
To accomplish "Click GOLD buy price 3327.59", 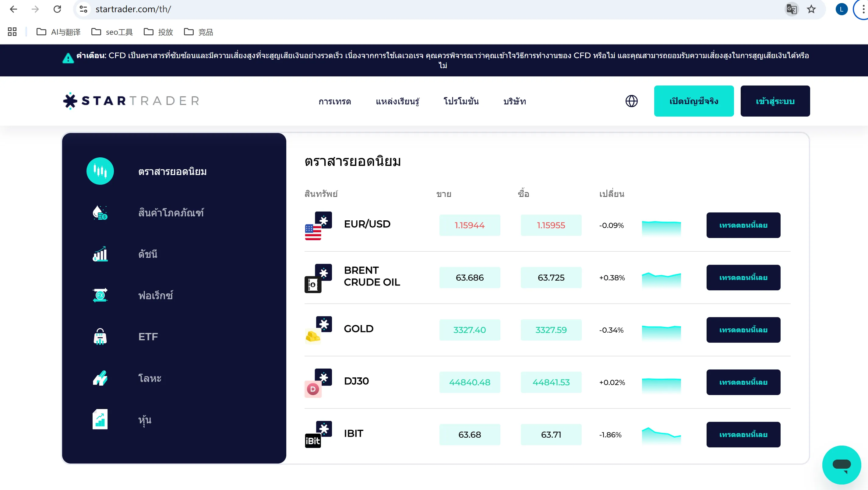I will point(551,330).
